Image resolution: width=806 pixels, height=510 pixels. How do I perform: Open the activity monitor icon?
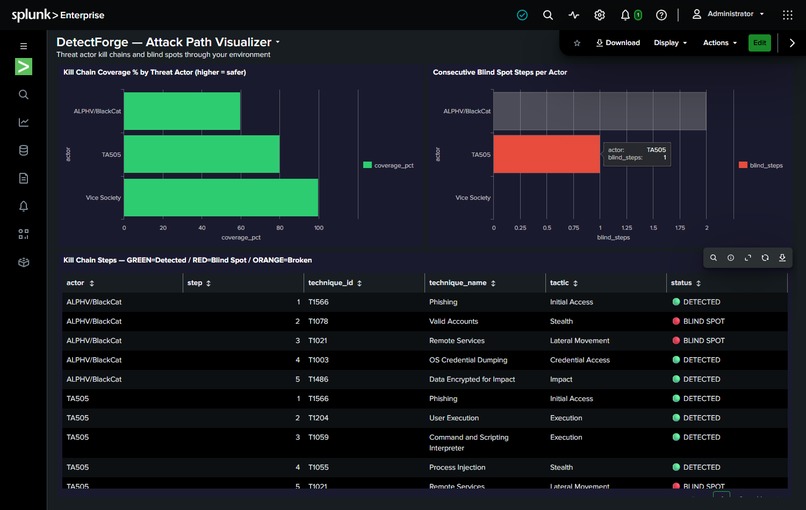574,15
